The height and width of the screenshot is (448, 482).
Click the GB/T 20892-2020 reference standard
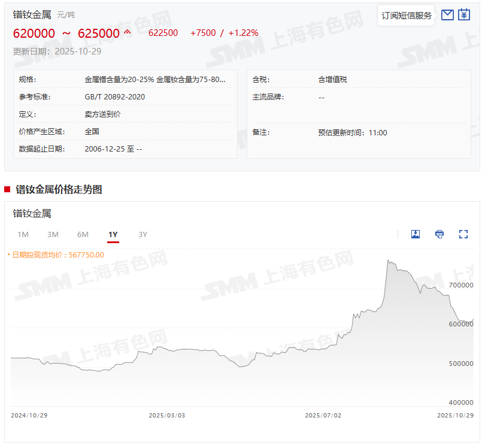(x=114, y=96)
